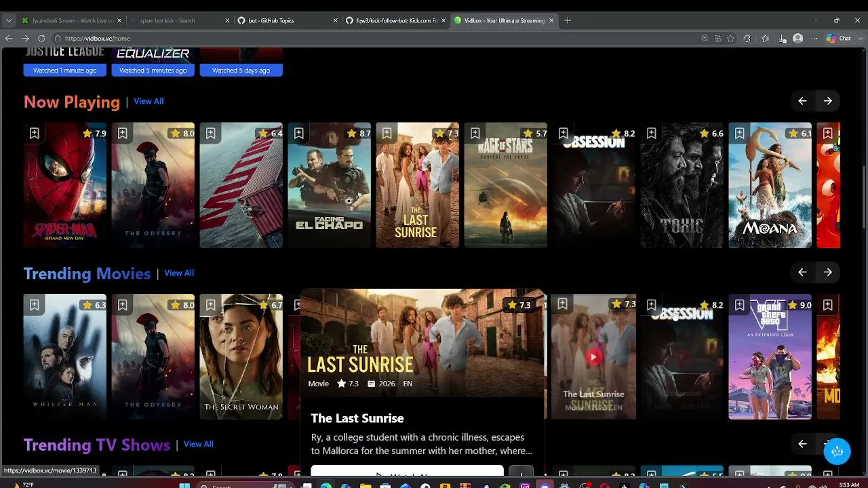Close the Vidbox tab

pos(551,20)
